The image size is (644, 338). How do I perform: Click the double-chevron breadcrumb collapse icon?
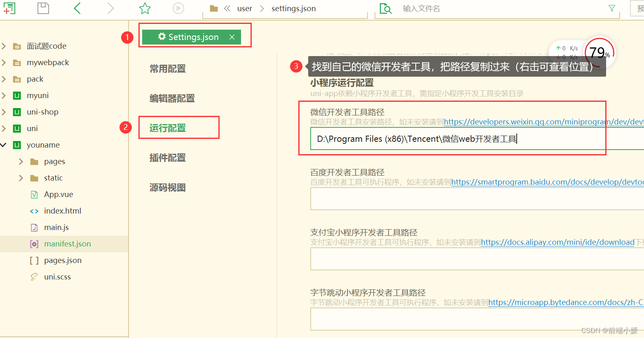[x=227, y=8]
